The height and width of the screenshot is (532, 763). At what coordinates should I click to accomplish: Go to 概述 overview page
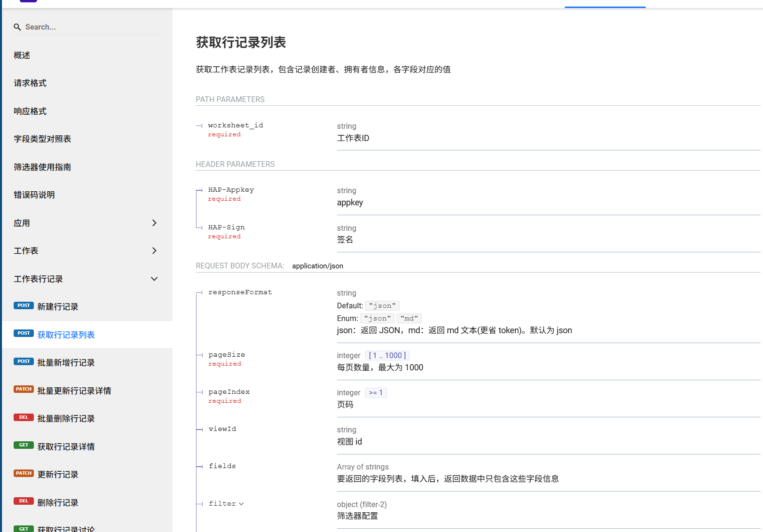pyautogui.click(x=22, y=55)
